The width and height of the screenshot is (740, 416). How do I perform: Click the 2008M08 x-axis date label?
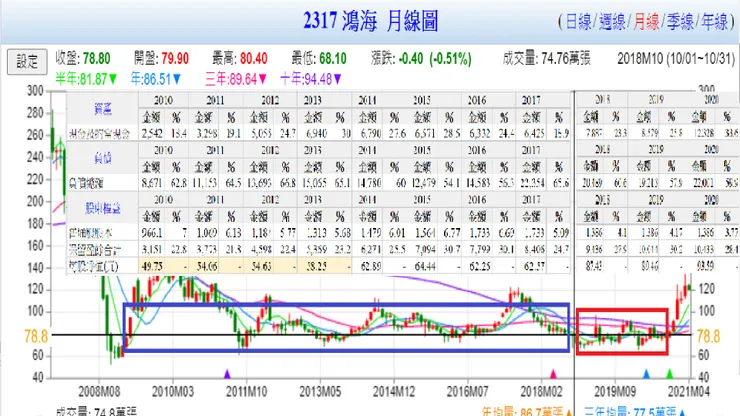pyautogui.click(x=99, y=391)
